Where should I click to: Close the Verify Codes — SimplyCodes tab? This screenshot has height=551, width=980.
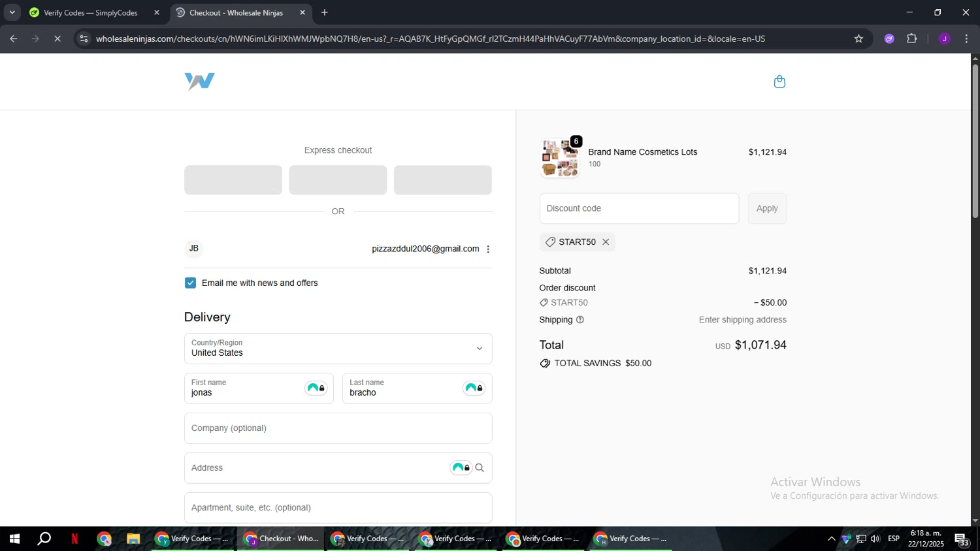pyautogui.click(x=157, y=12)
